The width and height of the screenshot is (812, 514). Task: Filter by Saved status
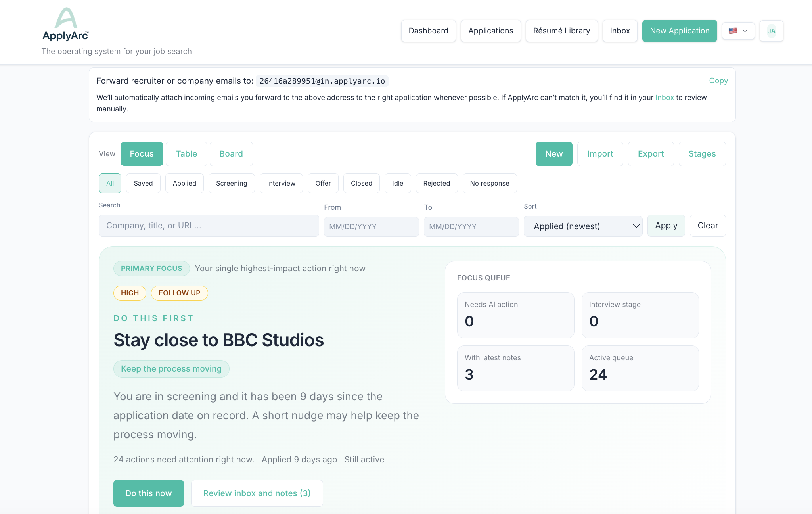pos(143,183)
